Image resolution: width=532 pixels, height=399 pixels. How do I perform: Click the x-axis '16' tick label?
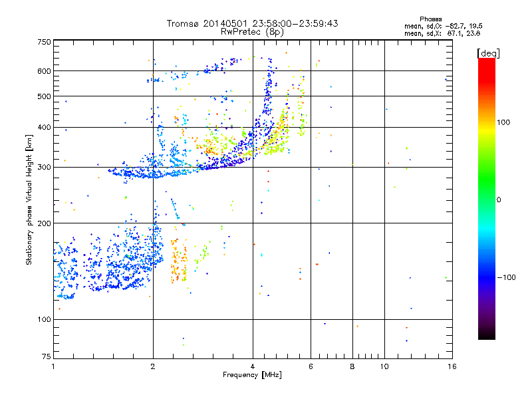(452, 366)
